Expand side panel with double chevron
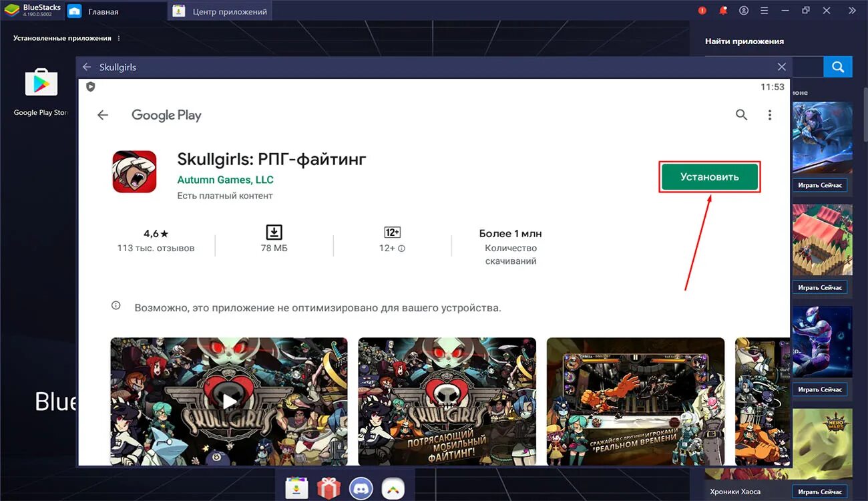The height and width of the screenshot is (501, 868). click(852, 11)
